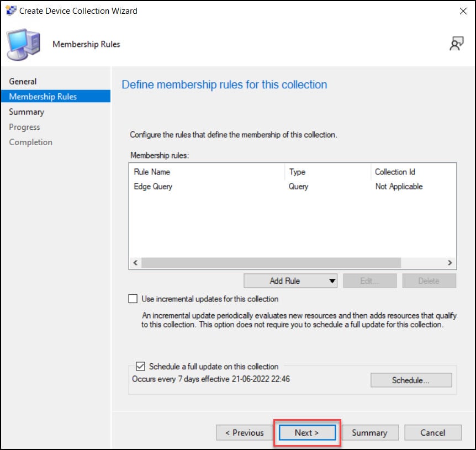
Task: Click the wizard feedback person icon
Action: [x=456, y=44]
